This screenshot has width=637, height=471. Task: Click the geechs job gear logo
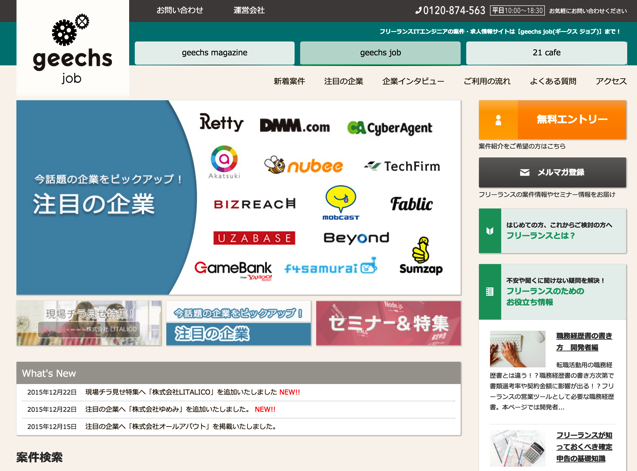tap(72, 49)
